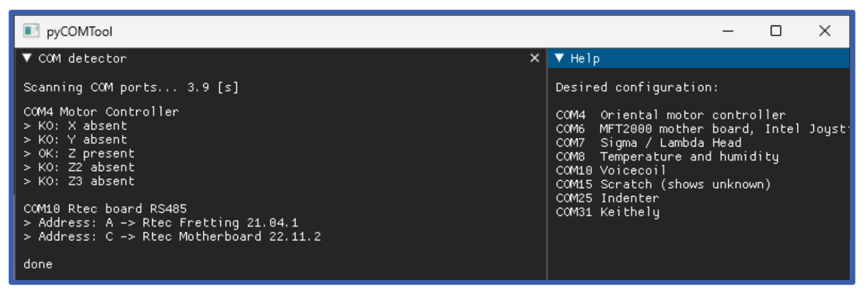Click the pyCOMTool application icon
Viewport: 868px width, 292px height.
pyautogui.click(x=31, y=31)
